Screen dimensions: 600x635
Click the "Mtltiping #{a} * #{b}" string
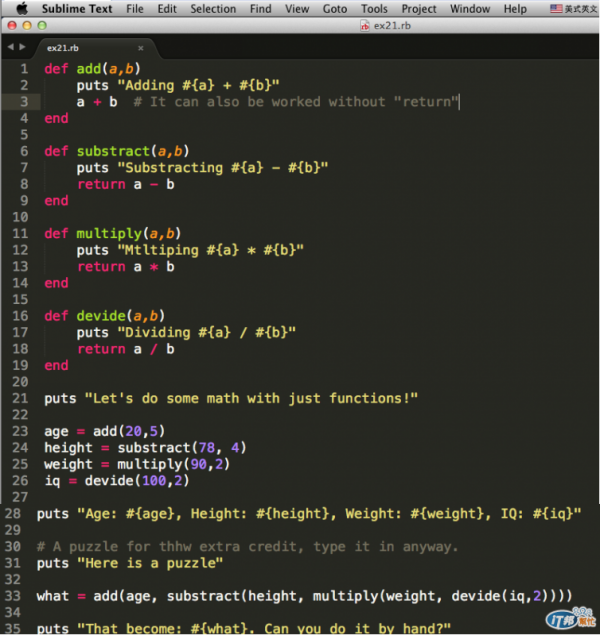[x=211, y=250]
